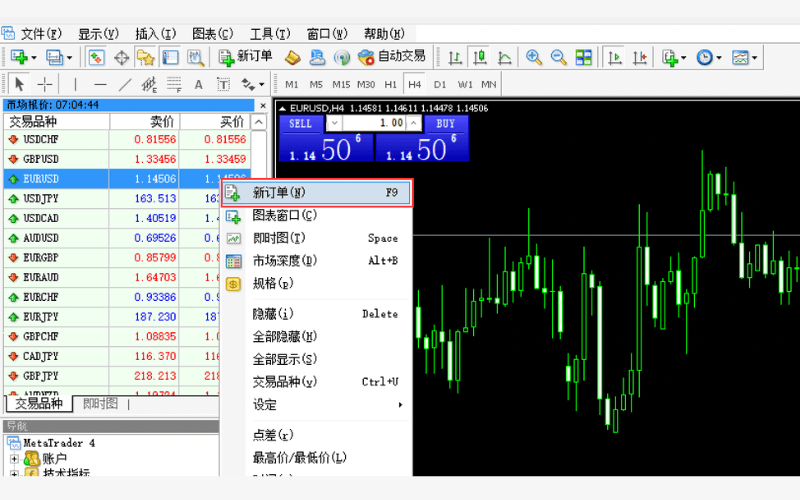Toggle the Terminal panel icon

170,57
